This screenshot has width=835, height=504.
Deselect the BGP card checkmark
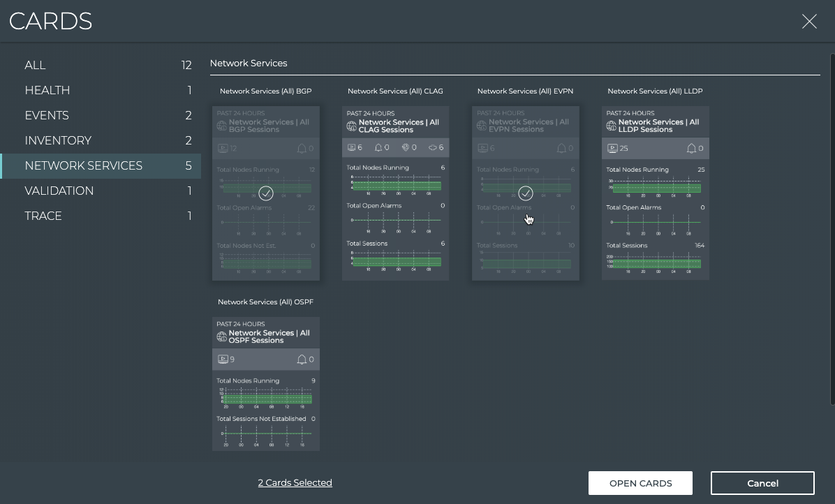[x=265, y=193]
